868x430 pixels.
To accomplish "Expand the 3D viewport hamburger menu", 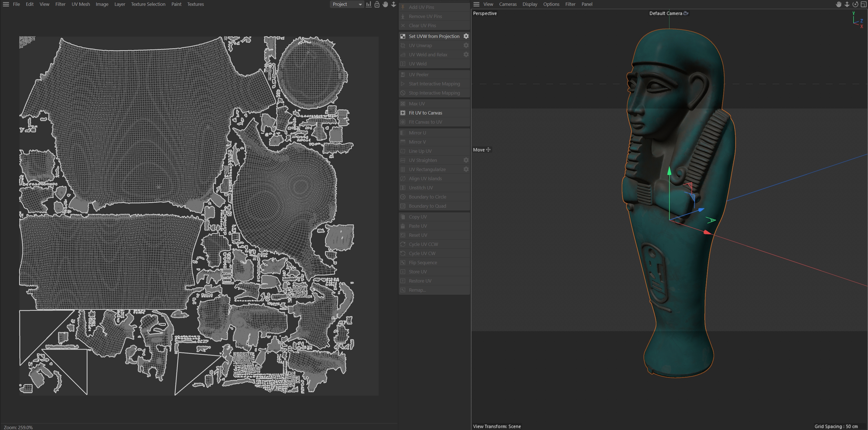I will coord(476,4).
